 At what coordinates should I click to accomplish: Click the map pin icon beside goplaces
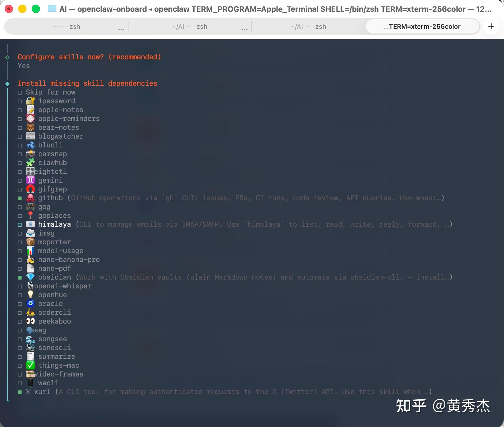[31, 216]
